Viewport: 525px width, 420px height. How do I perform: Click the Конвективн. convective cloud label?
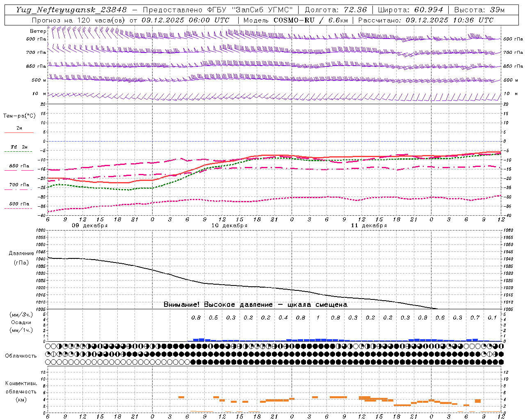[x=21, y=383]
